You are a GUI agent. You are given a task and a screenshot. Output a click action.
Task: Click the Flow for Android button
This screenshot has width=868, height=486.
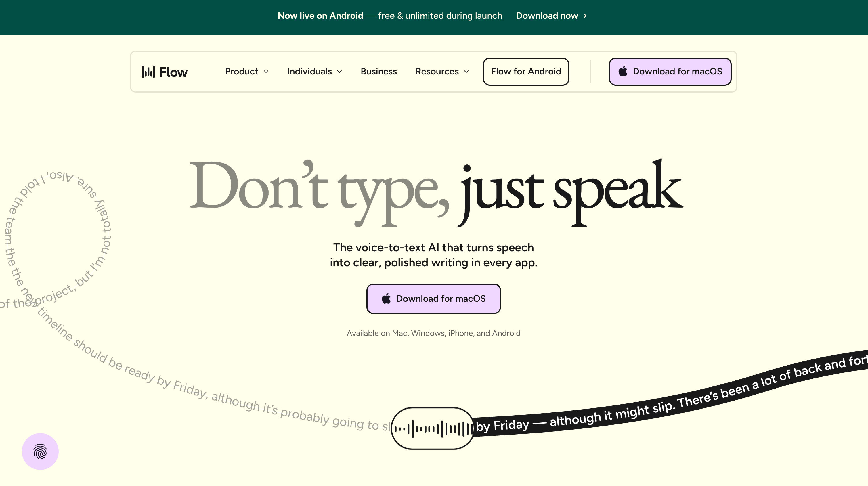[x=526, y=71]
